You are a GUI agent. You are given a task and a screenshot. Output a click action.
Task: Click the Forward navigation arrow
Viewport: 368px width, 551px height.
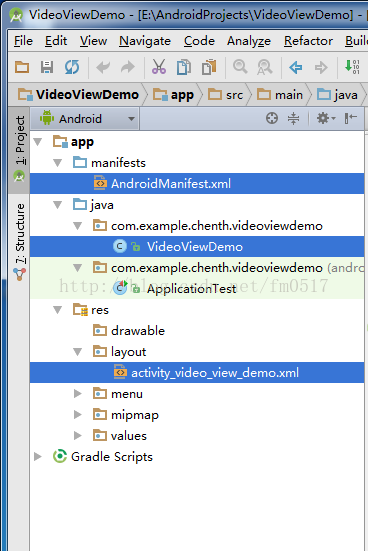point(321,67)
